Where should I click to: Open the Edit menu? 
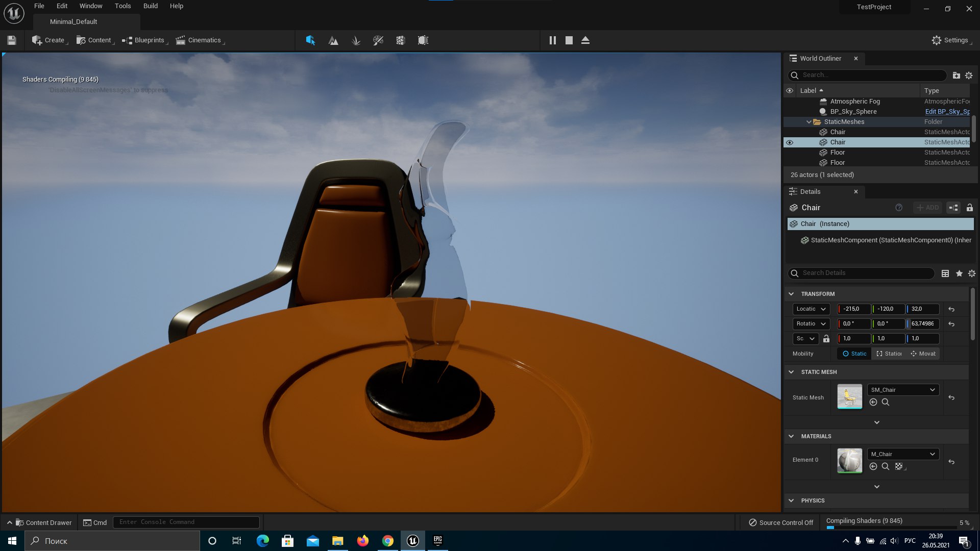(62, 6)
